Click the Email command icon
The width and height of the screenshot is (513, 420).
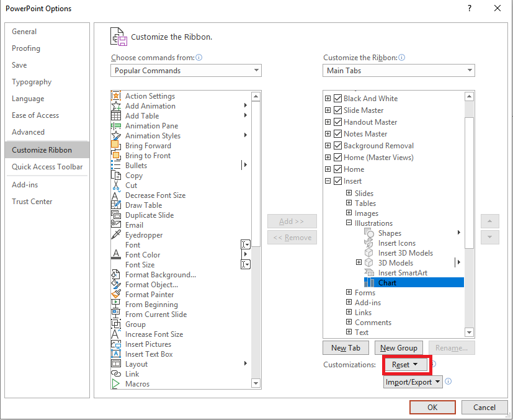pyautogui.click(x=116, y=225)
